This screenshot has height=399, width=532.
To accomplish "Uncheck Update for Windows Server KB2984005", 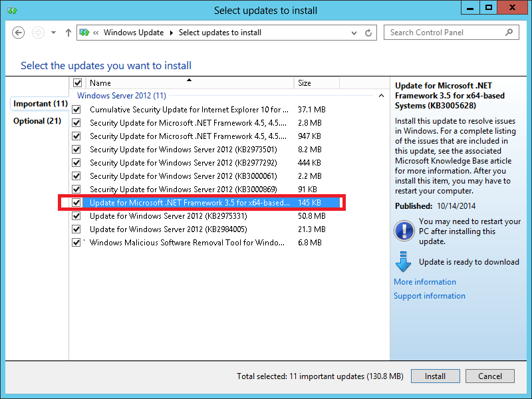I will 76,229.
